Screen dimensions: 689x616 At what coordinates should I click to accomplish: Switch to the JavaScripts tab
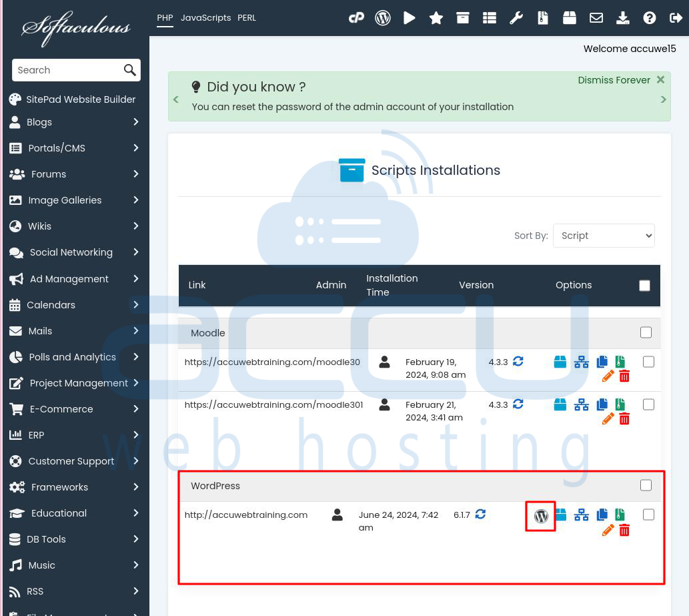point(205,18)
